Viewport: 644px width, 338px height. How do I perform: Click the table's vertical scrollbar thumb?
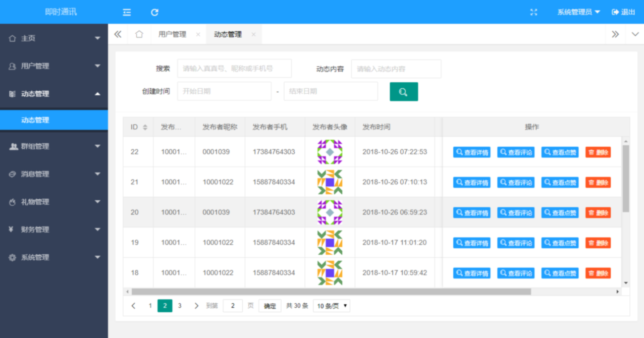click(x=626, y=178)
